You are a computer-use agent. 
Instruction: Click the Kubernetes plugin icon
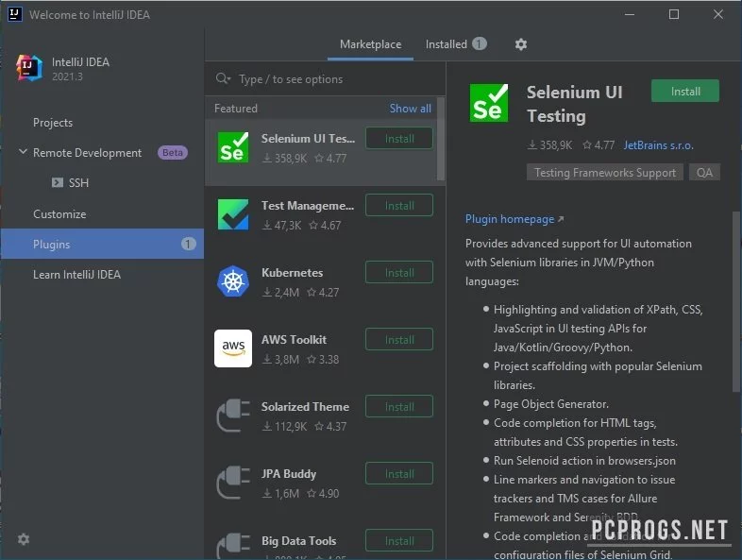coord(233,281)
